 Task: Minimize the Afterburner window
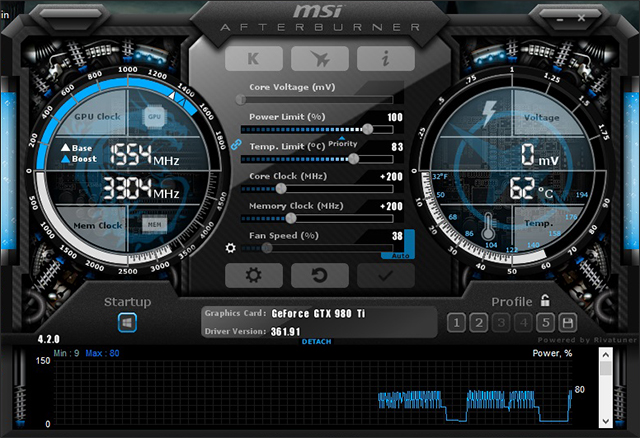pos(560,19)
